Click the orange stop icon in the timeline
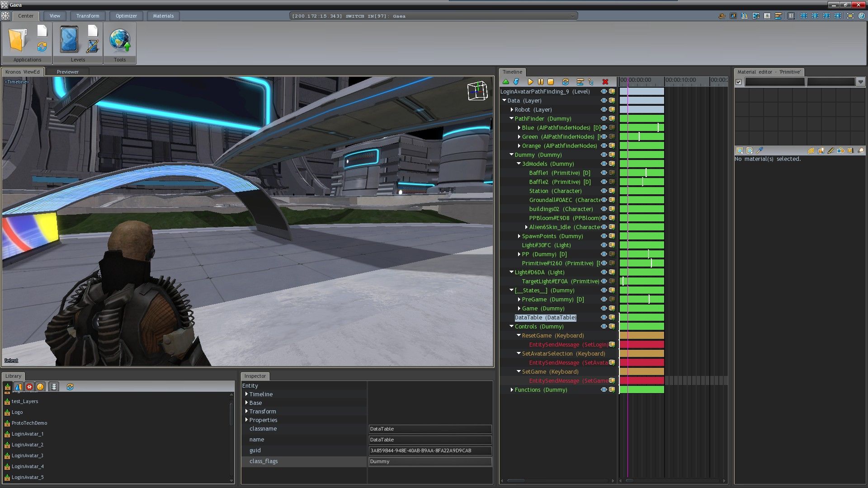 point(551,82)
